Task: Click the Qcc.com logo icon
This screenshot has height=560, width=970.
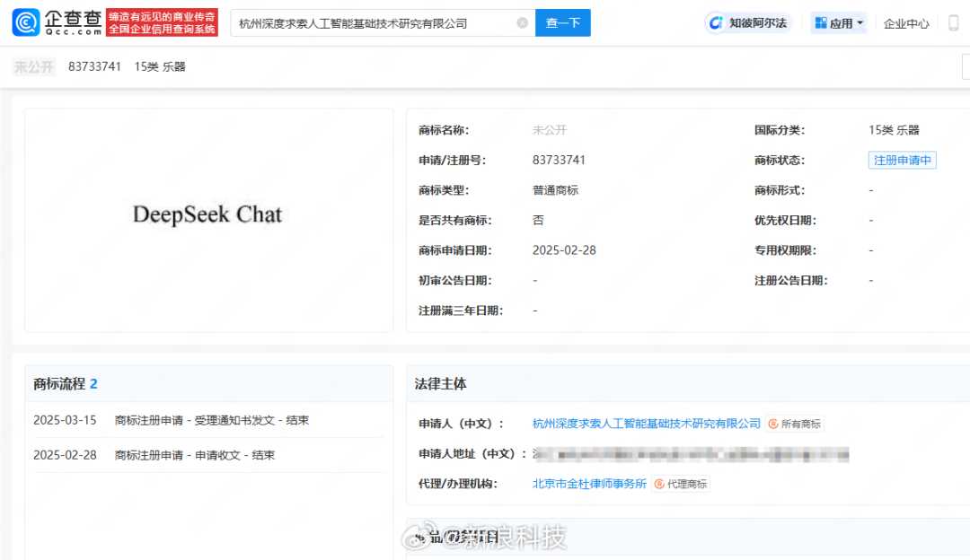Action: (26, 22)
